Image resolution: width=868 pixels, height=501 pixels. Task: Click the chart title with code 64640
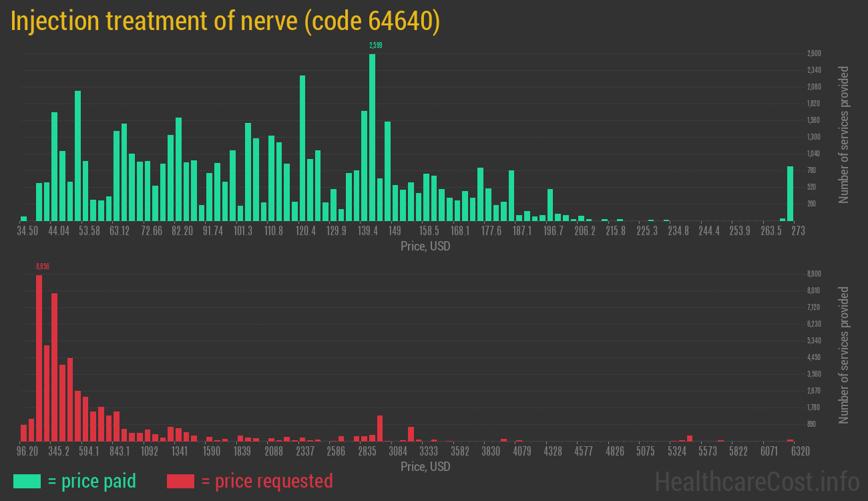tap(225, 21)
